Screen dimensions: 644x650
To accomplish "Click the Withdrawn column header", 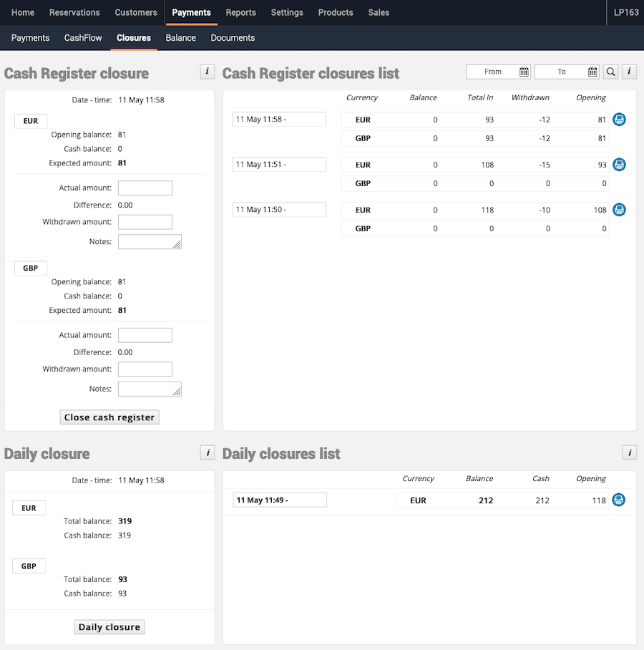I will (x=530, y=97).
